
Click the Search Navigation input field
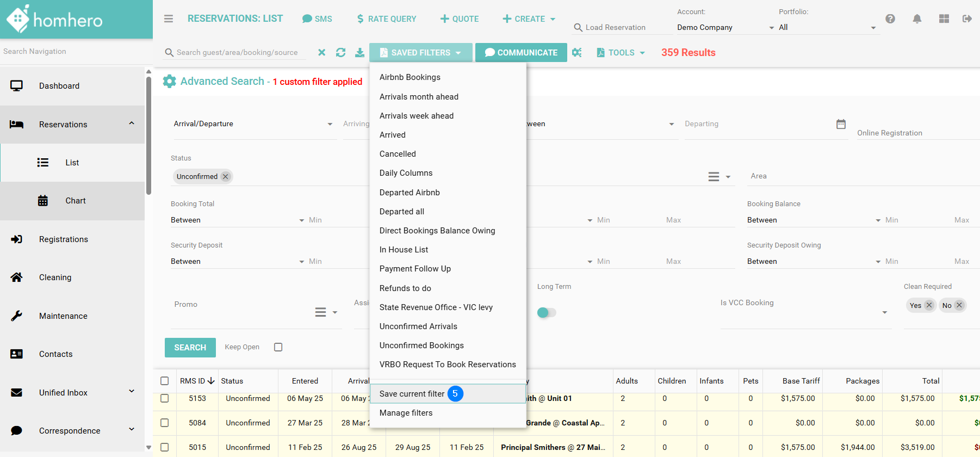[x=73, y=52]
